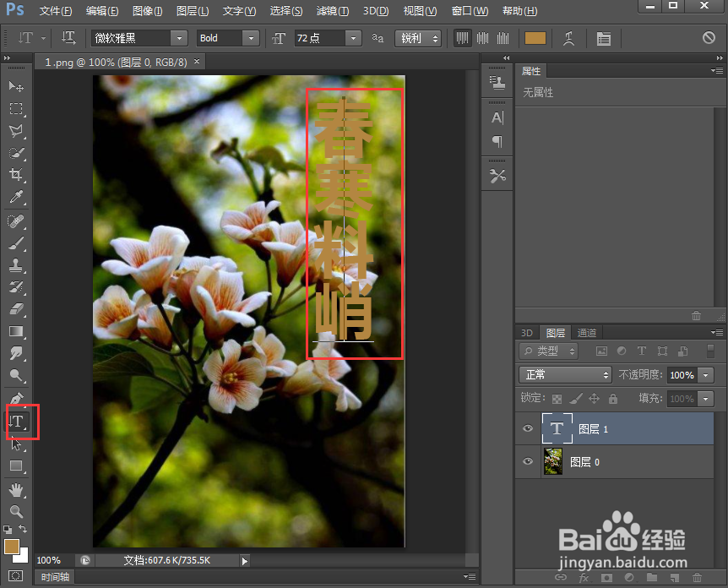Image resolution: width=728 pixels, height=588 pixels.
Task: Select the Zoom tool
Action: 16,512
